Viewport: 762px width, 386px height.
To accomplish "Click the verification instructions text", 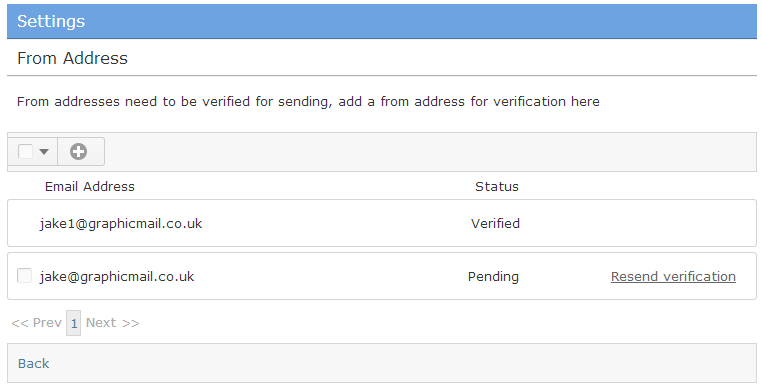I will point(308,101).
